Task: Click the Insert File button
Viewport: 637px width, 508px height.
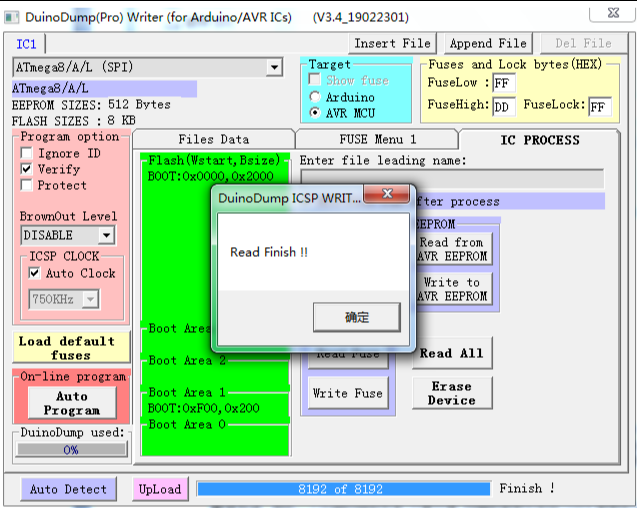Action: pos(392,43)
